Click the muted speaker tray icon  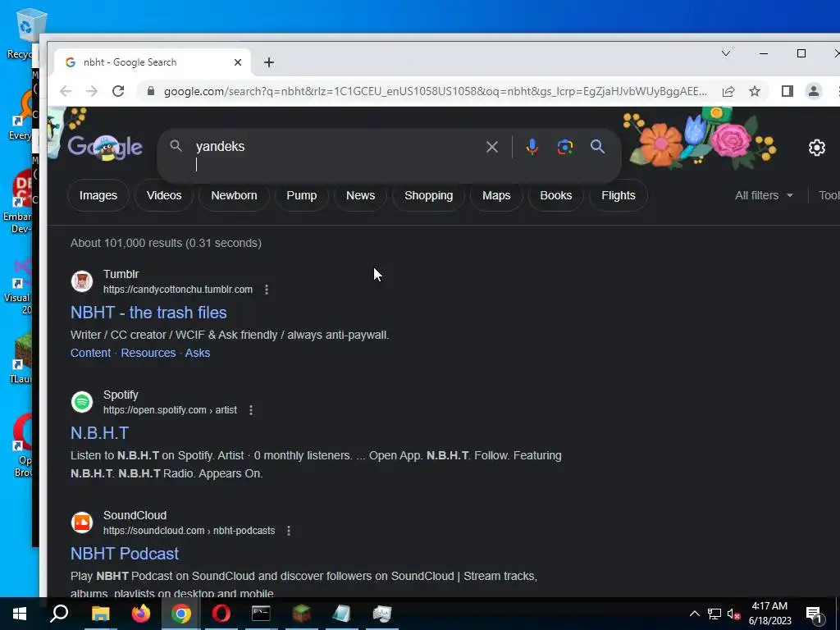pyautogui.click(x=733, y=614)
